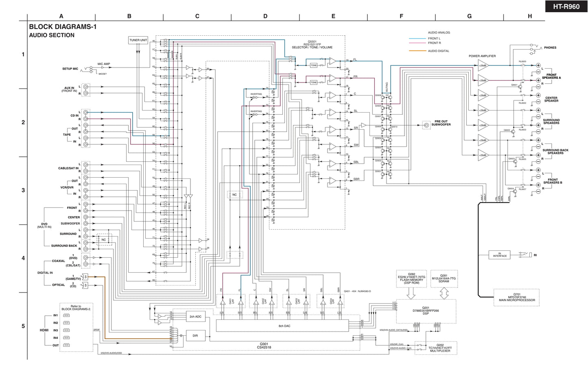The image size is (588, 380).
Task: Click the RI INTERFACE block
Action: pos(500,255)
